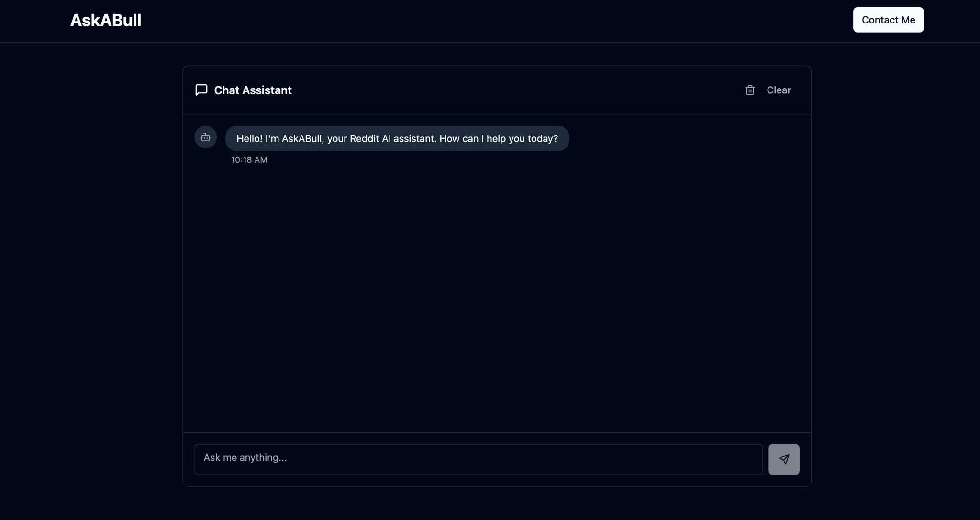Viewport: 980px width, 520px height.
Task: Clear the chat using Clear label
Action: [x=779, y=90]
